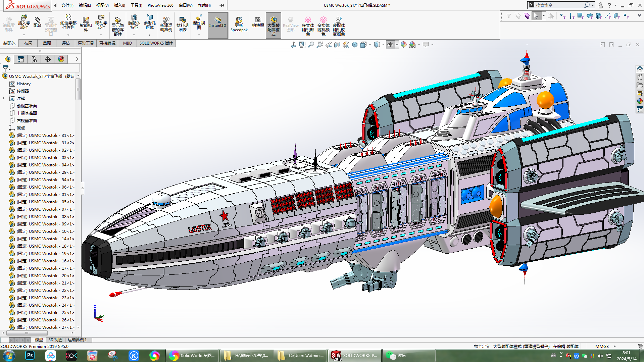Screen dimensions: 644x362
Task: Toggle hide/show items eye icon
Action: coord(390,45)
